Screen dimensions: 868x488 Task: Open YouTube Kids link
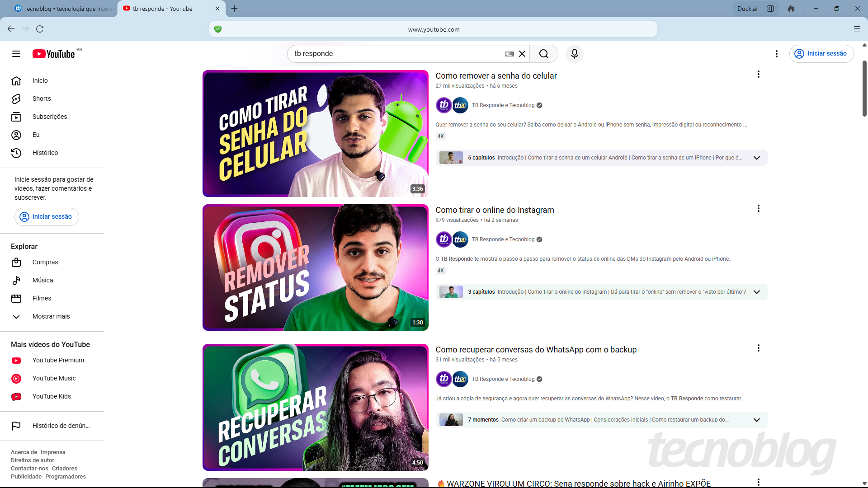click(x=52, y=396)
